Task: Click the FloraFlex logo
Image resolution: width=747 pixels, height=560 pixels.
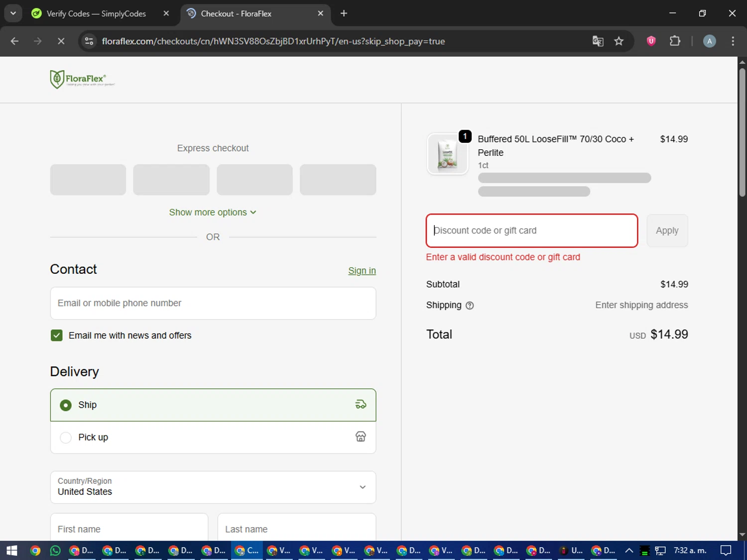Action: tap(82, 79)
